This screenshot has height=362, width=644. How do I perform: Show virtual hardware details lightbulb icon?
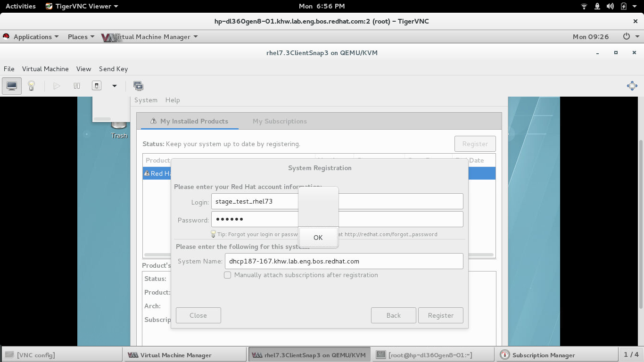click(32, 86)
